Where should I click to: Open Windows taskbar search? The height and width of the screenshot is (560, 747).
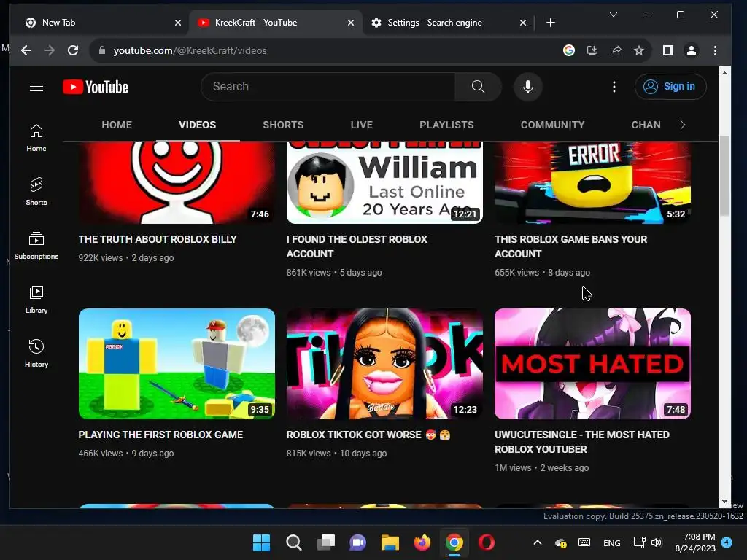[x=293, y=542]
